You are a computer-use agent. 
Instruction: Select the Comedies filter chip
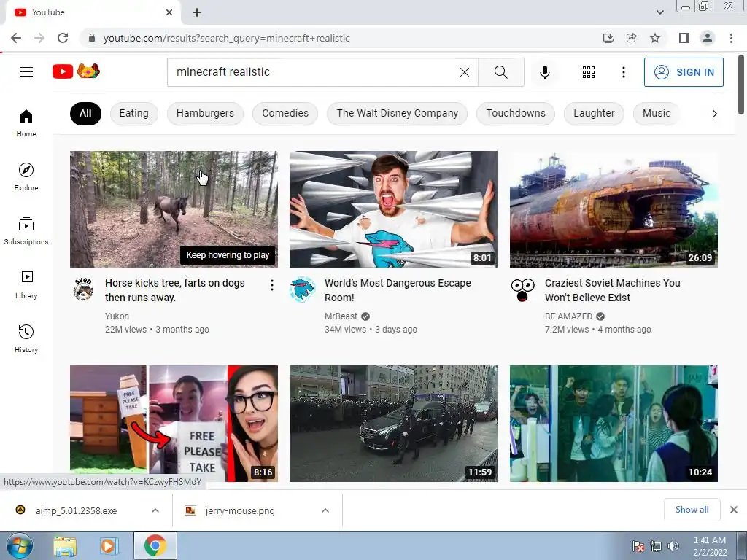[285, 113]
